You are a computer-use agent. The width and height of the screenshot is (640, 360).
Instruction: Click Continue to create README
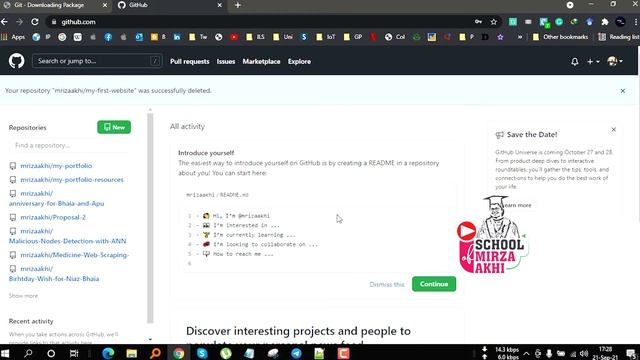click(434, 284)
